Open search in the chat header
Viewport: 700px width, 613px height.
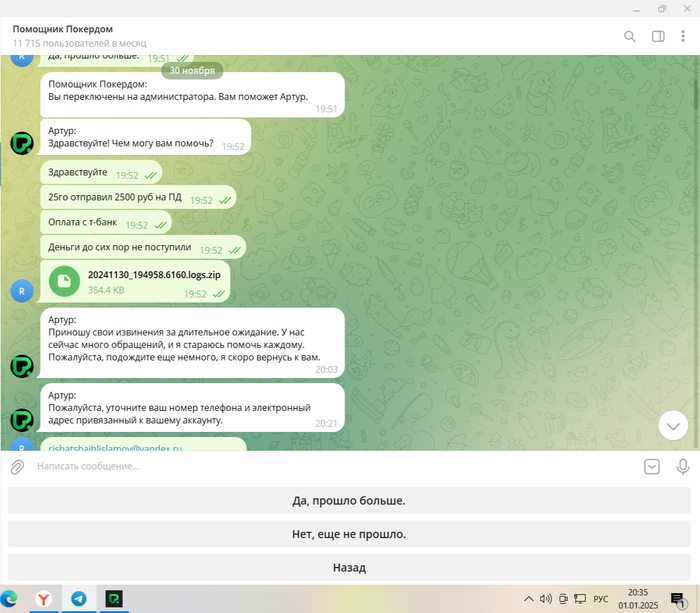click(x=629, y=36)
